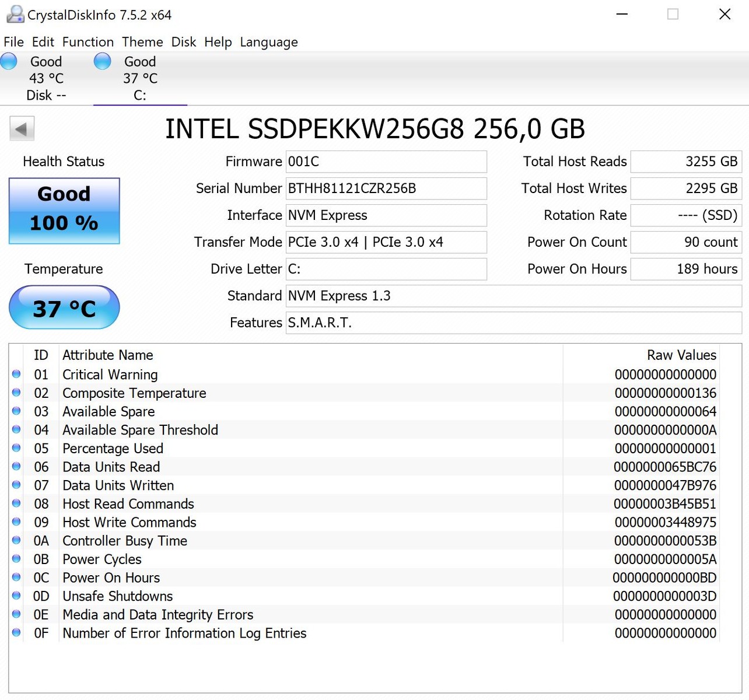Viewport: 749px width, 700px height.
Task: Select the Controller Busy Time attribute name
Action: (125, 541)
